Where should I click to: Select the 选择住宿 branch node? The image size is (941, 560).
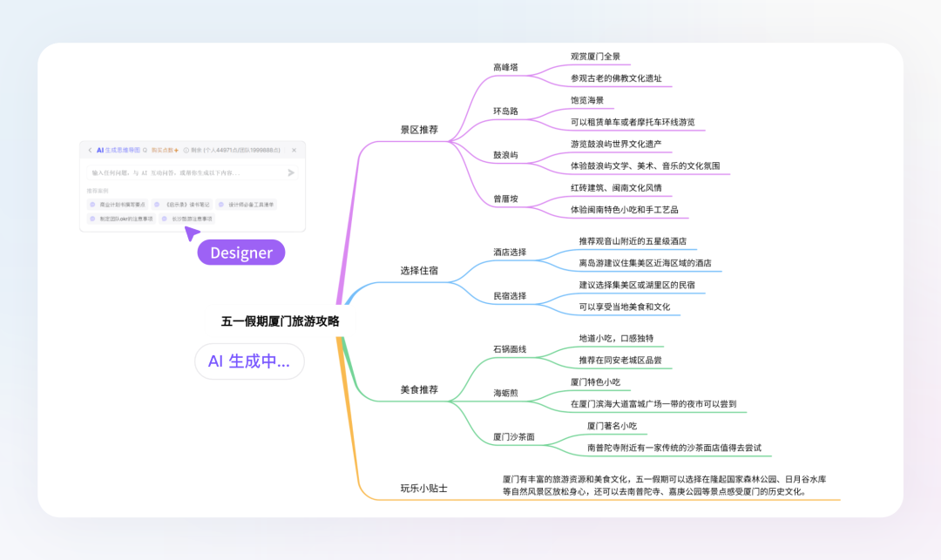point(419,270)
